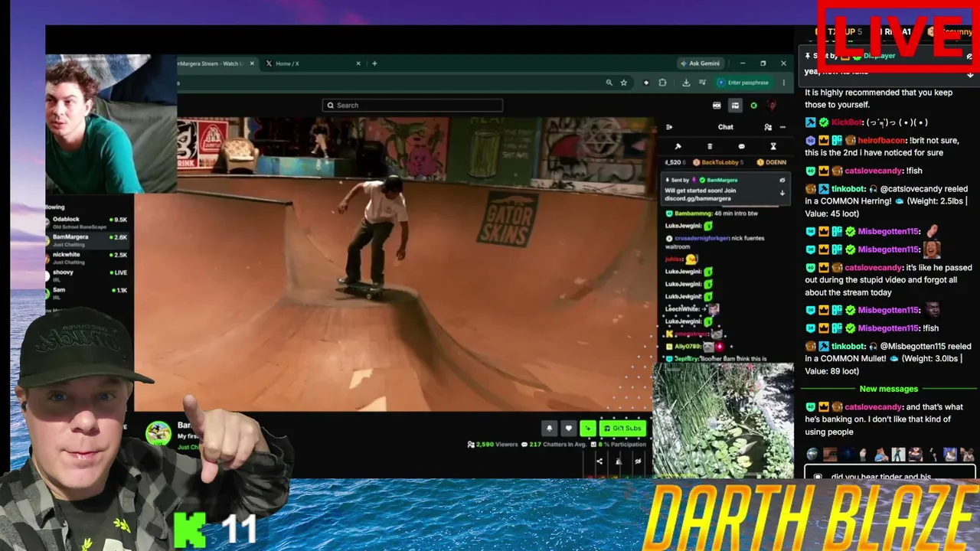The height and width of the screenshot is (551, 980).
Task: Click the 217 Chatters In Avg. stat
Action: point(553,444)
